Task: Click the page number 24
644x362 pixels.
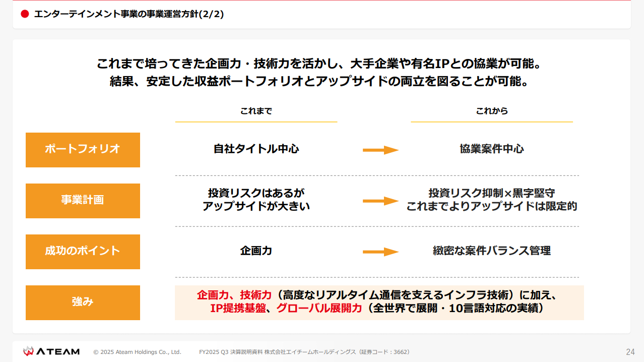Action: 630,352
